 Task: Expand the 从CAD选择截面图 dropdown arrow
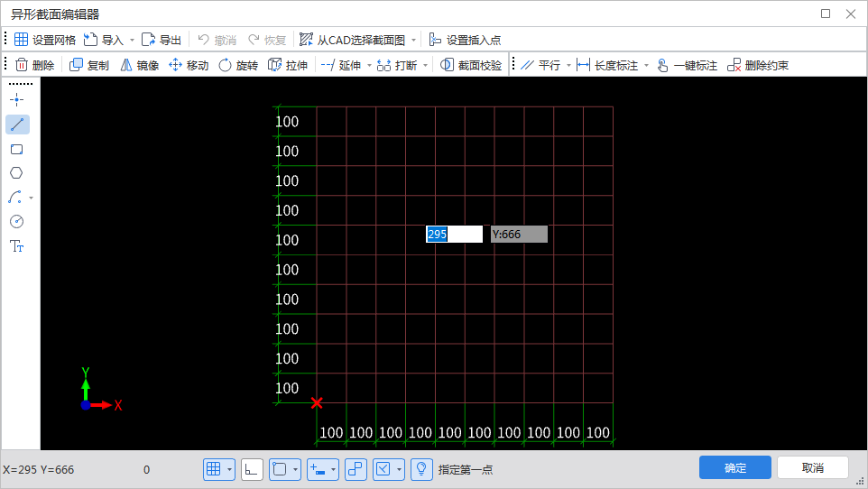pyautogui.click(x=413, y=40)
